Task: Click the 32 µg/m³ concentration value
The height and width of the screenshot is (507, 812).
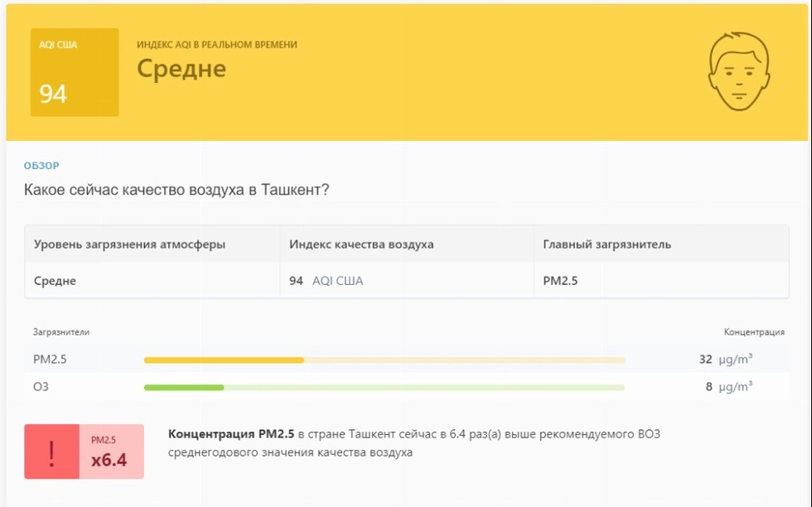Action: pos(726,360)
